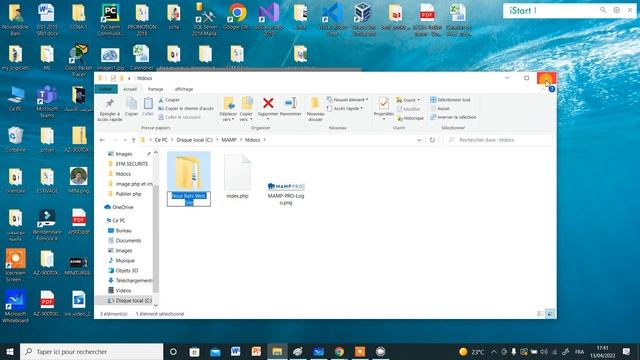This screenshot has width=640, height=360.
Task: Click the navigation pane scroll down arrow
Action: 156,305
